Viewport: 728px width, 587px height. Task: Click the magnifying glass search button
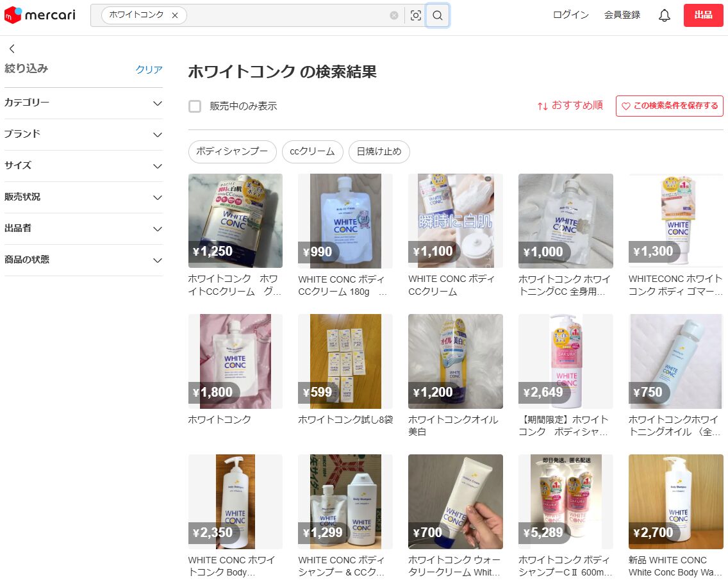click(x=437, y=15)
